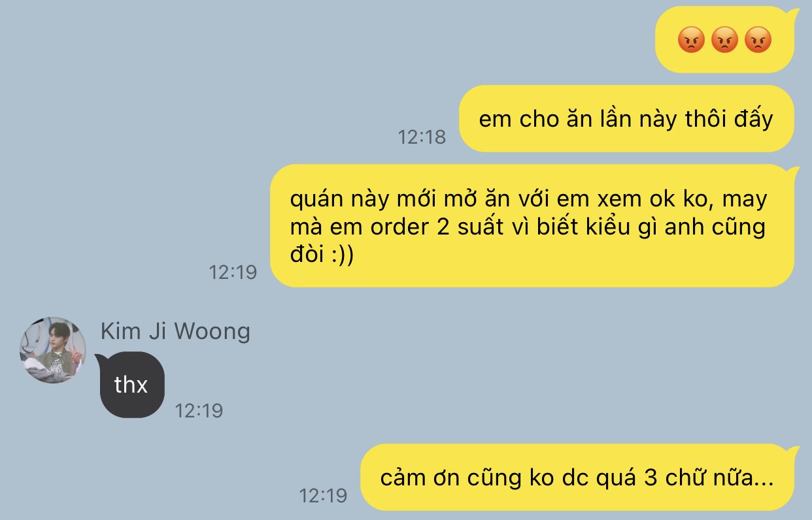Select message "cảm ơn cũng ko dc quá 3 chữ nữa..."
This screenshot has height=520, width=812.
577,478
